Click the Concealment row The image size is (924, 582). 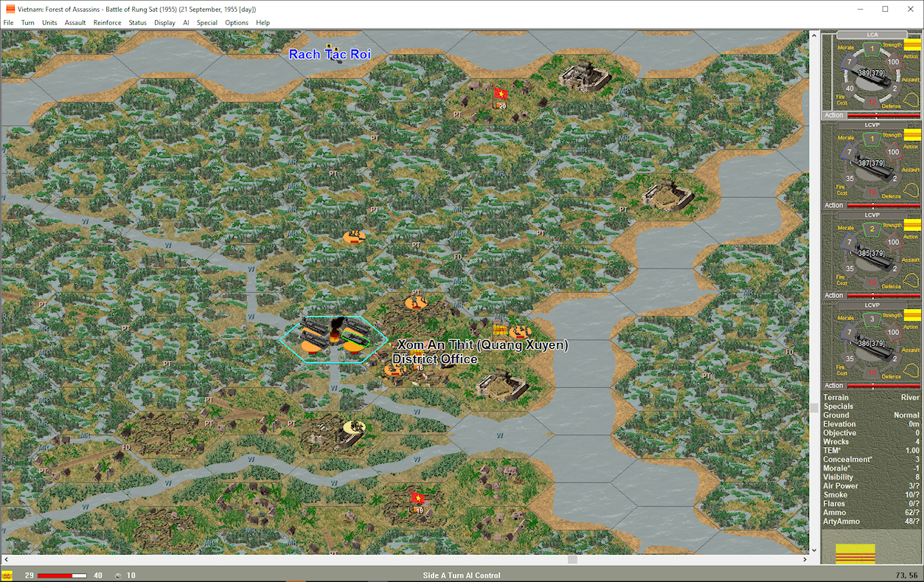872,460
